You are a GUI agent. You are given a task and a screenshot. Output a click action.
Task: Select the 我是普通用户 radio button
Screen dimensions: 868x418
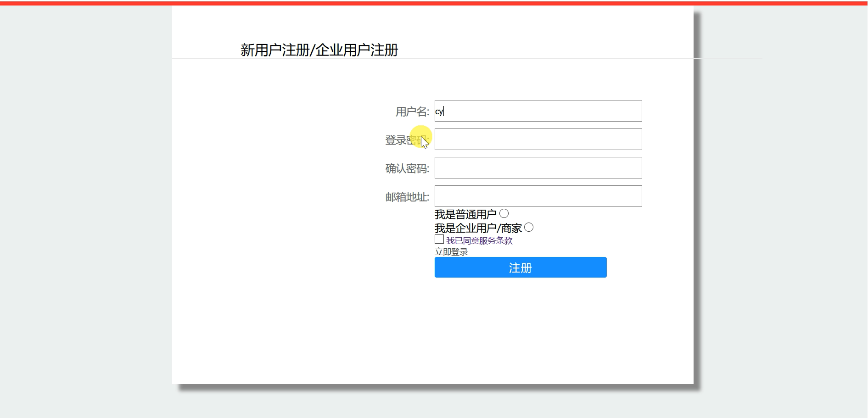504,212
